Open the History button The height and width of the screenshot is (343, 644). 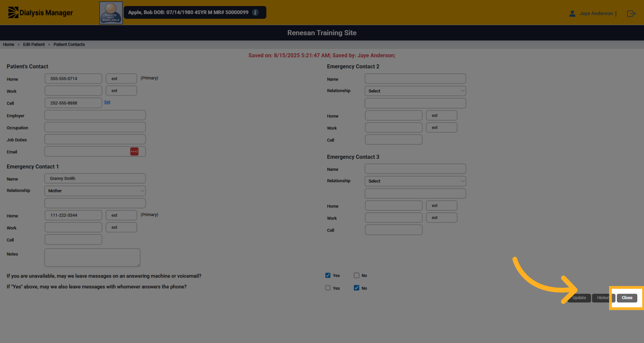point(603,298)
